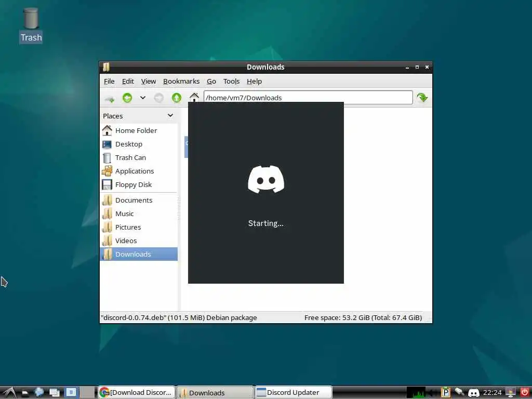The height and width of the screenshot is (399, 532).
Task: Click the discord-0.0.74.deb status bar text
Action: 179,317
